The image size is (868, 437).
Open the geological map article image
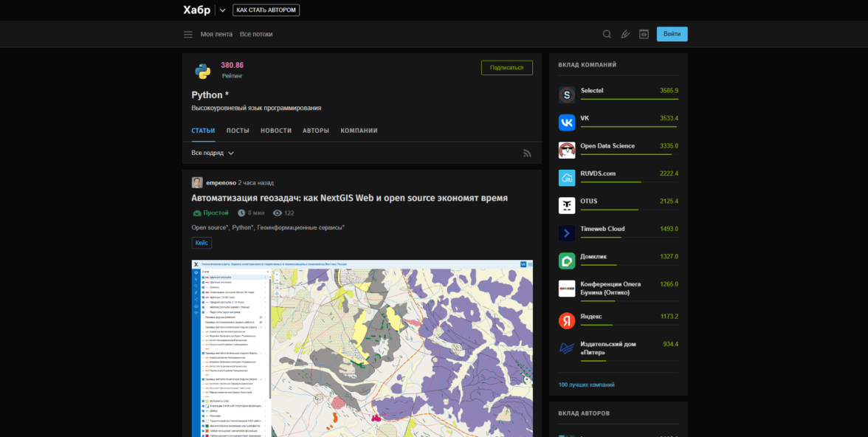pos(362,347)
